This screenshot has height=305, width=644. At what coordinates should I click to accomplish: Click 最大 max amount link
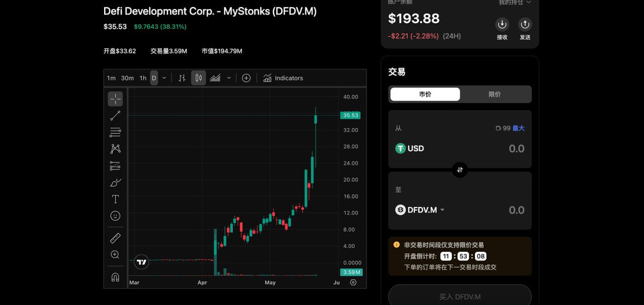coord(518,129)
